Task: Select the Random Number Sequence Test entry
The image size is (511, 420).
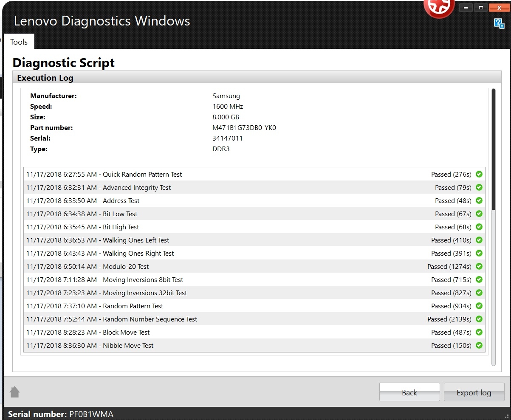Action: (x=254, y=319)
